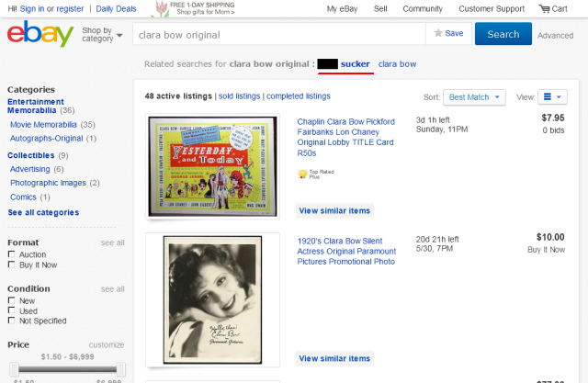Enable the Buy It Now checkbox
588x383 pixels.
coord(11,265)
